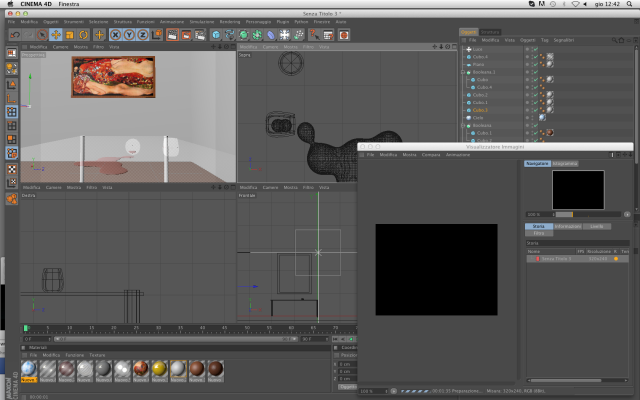Switch to the Livello tab
The width and height of the screenshot is (640, 400).
[x=597, y=226]
